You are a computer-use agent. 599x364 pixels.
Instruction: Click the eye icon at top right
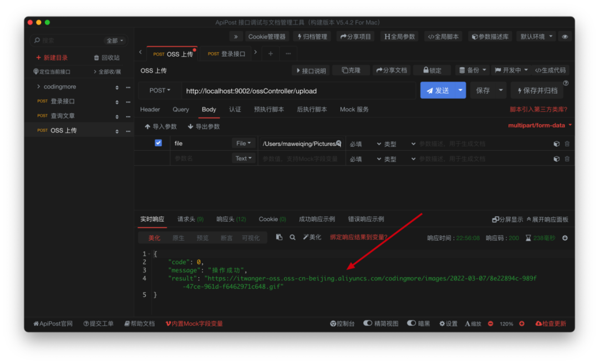(x=565, y=37)
